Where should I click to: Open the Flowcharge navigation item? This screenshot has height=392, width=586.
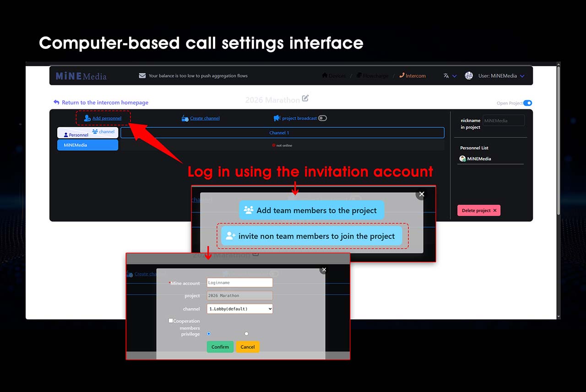[372, 76]
